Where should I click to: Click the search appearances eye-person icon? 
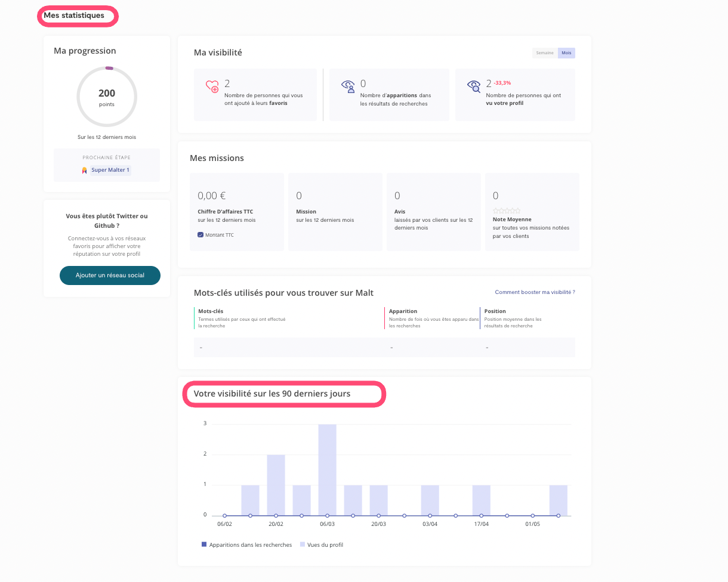(x=348, y=86)
